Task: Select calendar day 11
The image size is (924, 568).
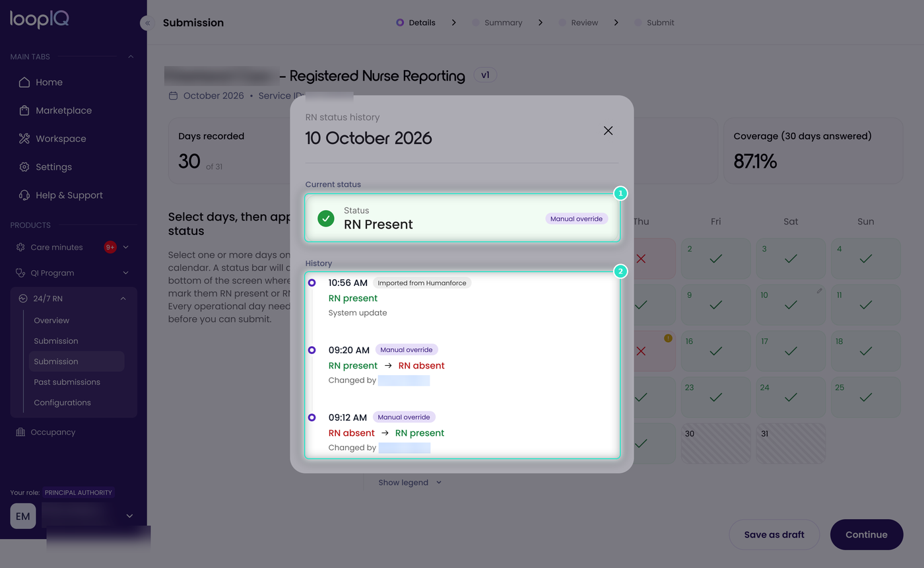Action: coord(866,305)
